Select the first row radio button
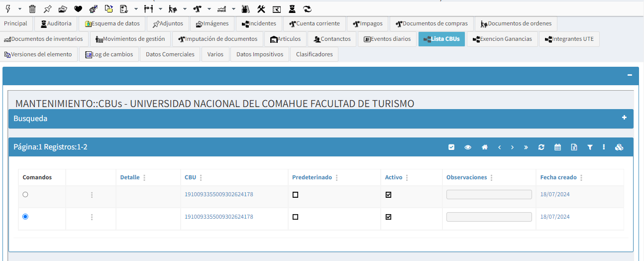 point(25,194)
